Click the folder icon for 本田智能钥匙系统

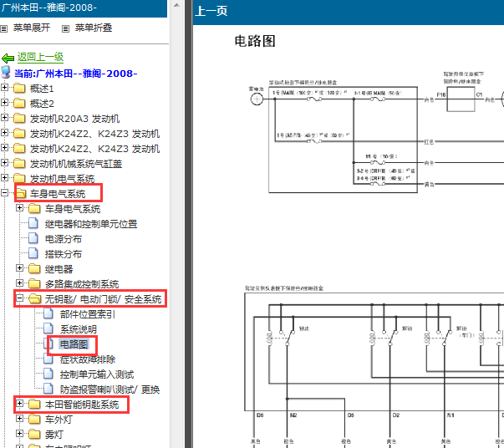pyautogui.click(x=34, y=405)
